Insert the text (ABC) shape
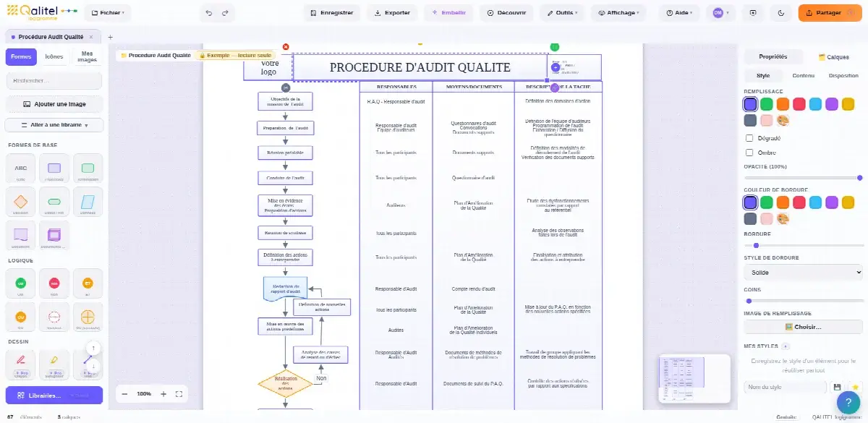Viewport: 868px width, 423px height. point(21,168)
